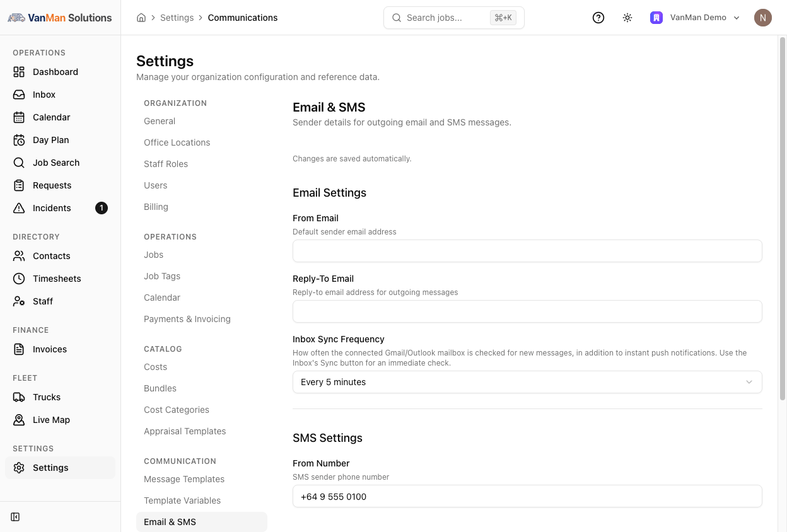Click the Job Search magnifier icon

pyautogui.click(x=19, y=163)
